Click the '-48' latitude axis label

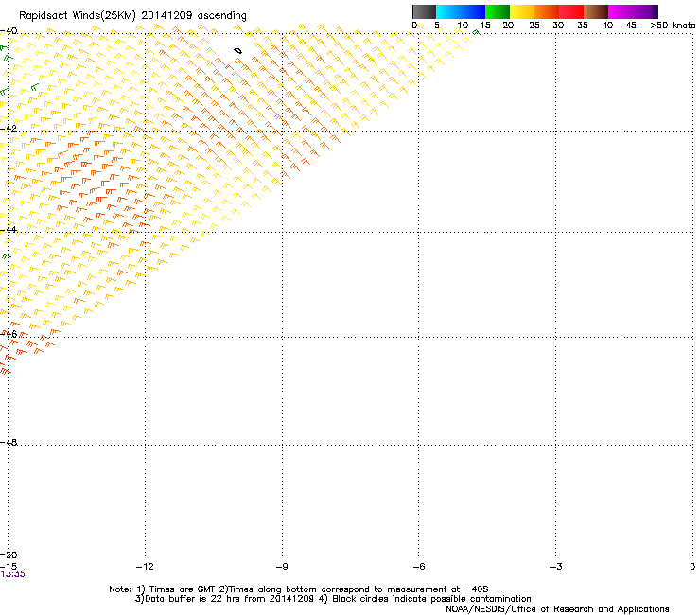click(9, 442)
